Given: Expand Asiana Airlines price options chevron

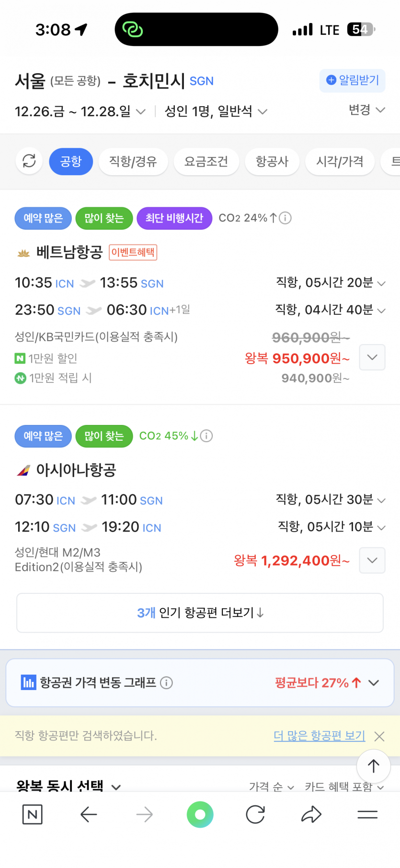Looking at the screenshot, I should coord(372,560).
